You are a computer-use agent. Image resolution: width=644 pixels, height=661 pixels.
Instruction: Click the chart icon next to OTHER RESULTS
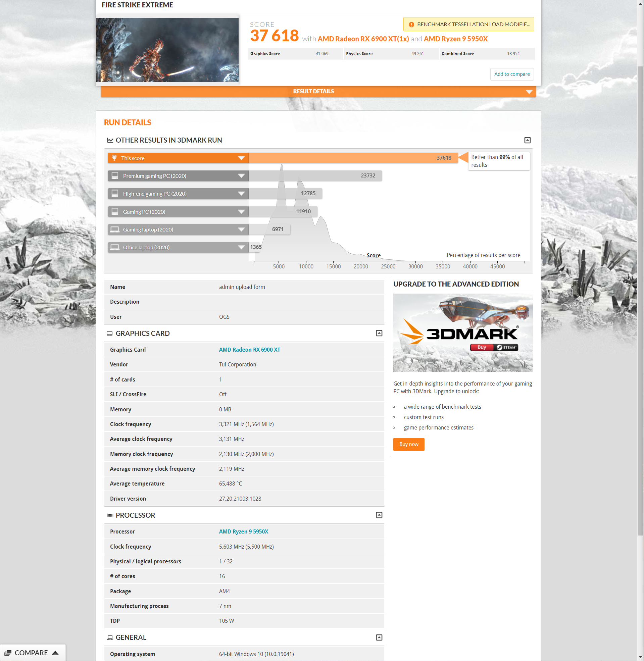(x=110, y=140)
